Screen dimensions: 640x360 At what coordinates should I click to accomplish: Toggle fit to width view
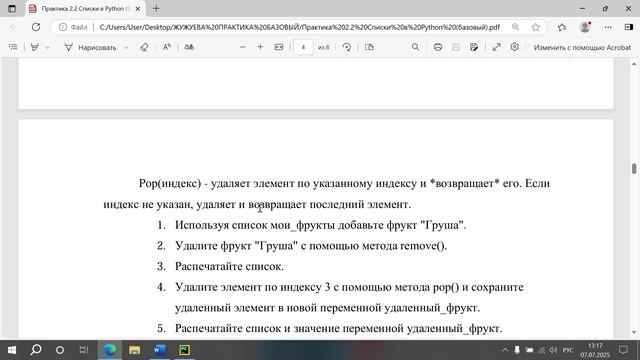tap(279, 47)
